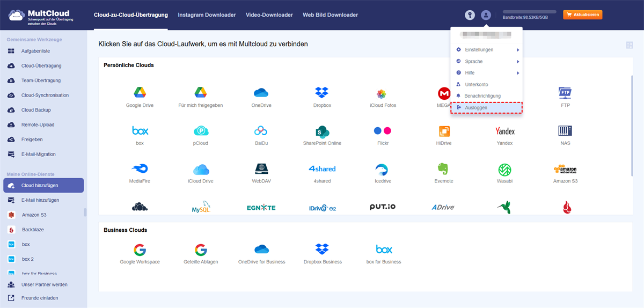Open the user account avatar icon
The height and width of the screenshot is (308, 644).
click(486, 15)
